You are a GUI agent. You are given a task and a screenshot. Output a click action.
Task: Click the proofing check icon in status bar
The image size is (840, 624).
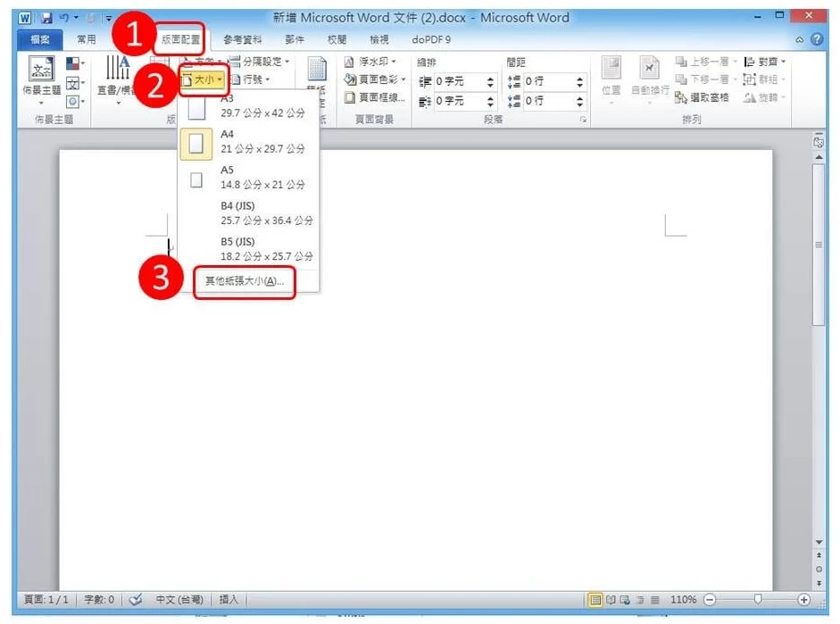pos(137,600)
